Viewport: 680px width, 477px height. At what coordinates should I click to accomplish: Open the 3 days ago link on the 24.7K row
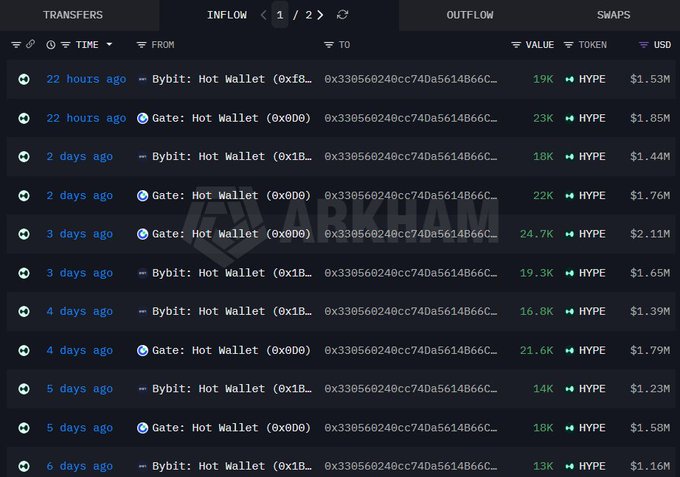(79, 234)
